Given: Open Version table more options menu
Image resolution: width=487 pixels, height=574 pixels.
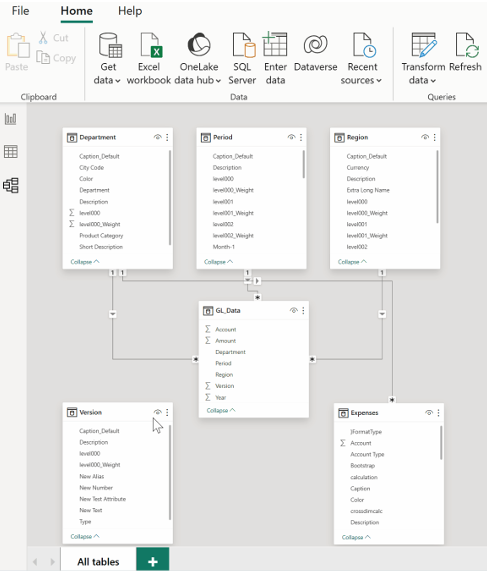Looking at the screenshot, I should coord(167,412).
